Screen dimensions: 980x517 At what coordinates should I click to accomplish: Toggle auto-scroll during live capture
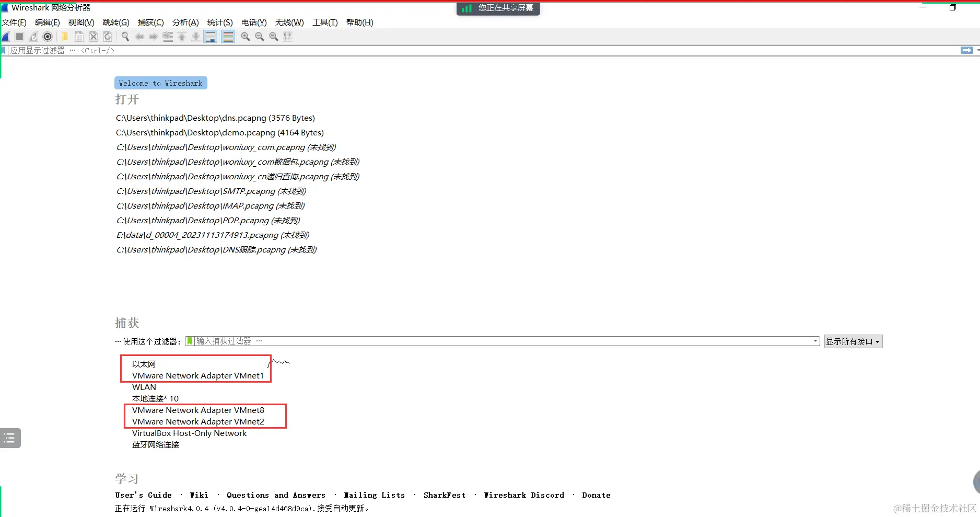[211, 37]
